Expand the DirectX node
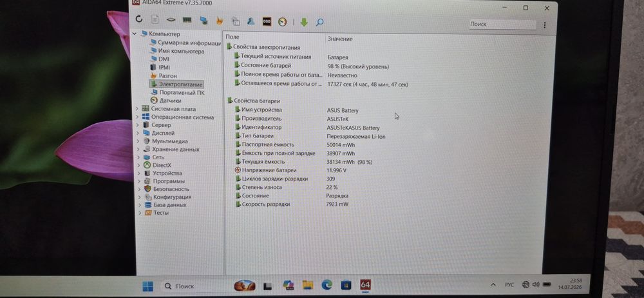644x298 pixels. pos(138,165)
